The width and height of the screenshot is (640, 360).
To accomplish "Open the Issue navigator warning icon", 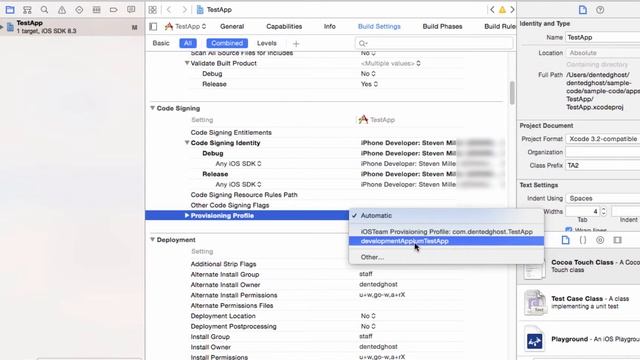I will (62, 10).
